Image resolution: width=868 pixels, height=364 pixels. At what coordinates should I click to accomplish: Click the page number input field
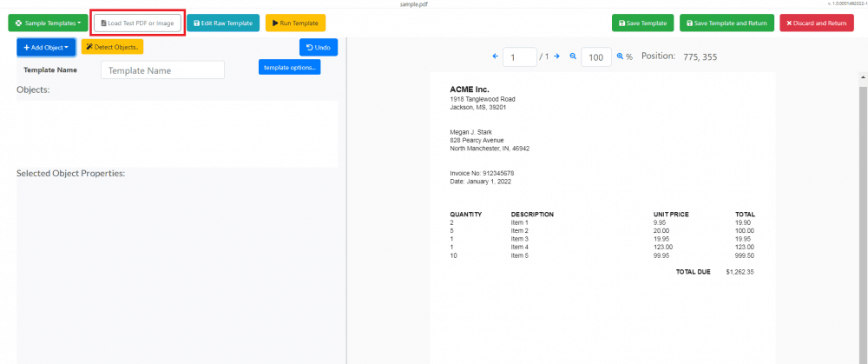(519, 57)
